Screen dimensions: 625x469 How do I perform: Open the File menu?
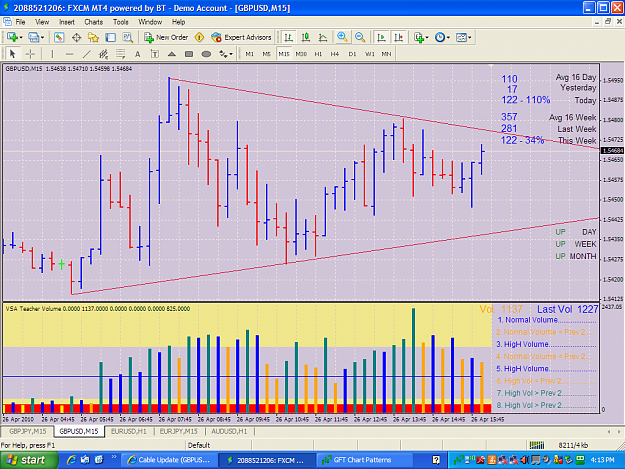[20, 22]
